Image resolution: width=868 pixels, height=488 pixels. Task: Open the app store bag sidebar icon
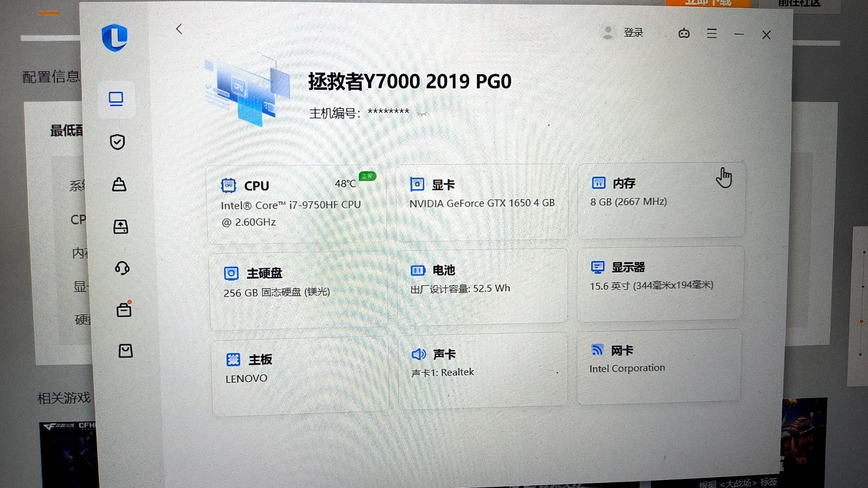(x=126, y=351)
